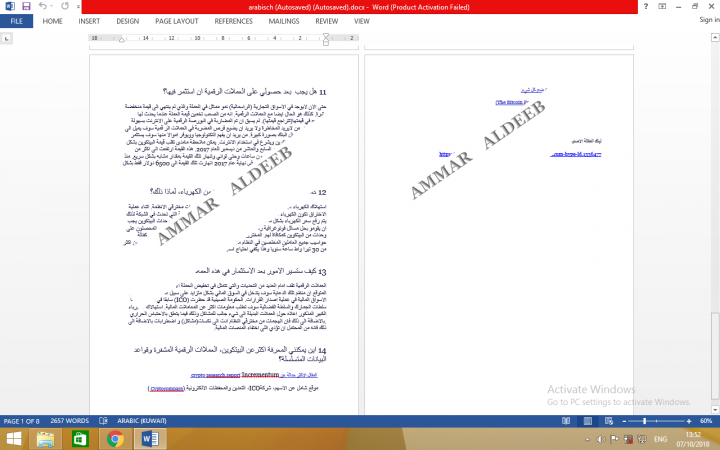The image size is (720, 450).
Task: Switch to Read Mode view
Action: [x=566, y=421]
